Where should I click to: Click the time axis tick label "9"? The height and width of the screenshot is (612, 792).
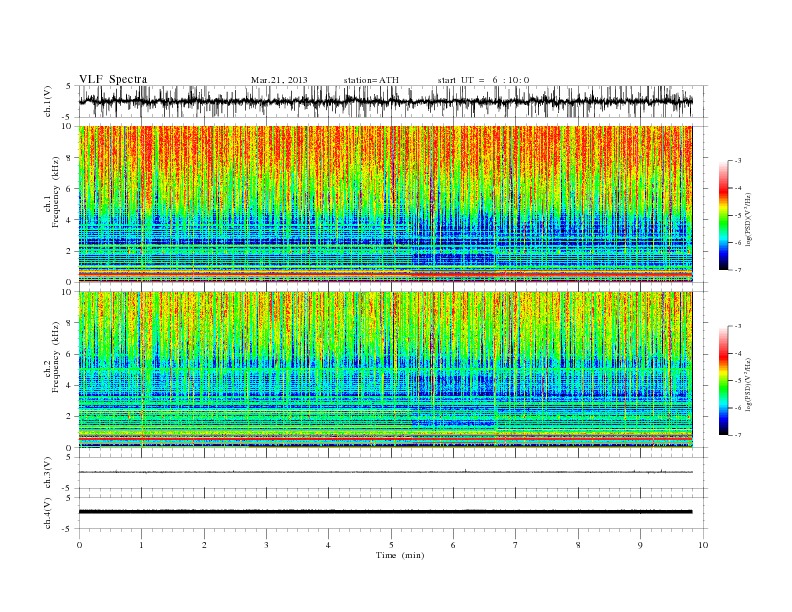point(640,545)
